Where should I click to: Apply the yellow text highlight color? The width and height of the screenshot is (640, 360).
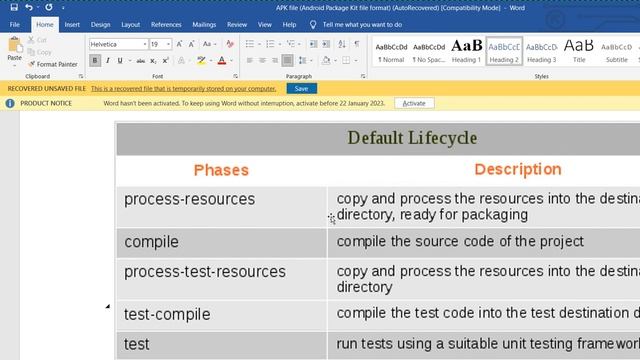tap(201, 61)
